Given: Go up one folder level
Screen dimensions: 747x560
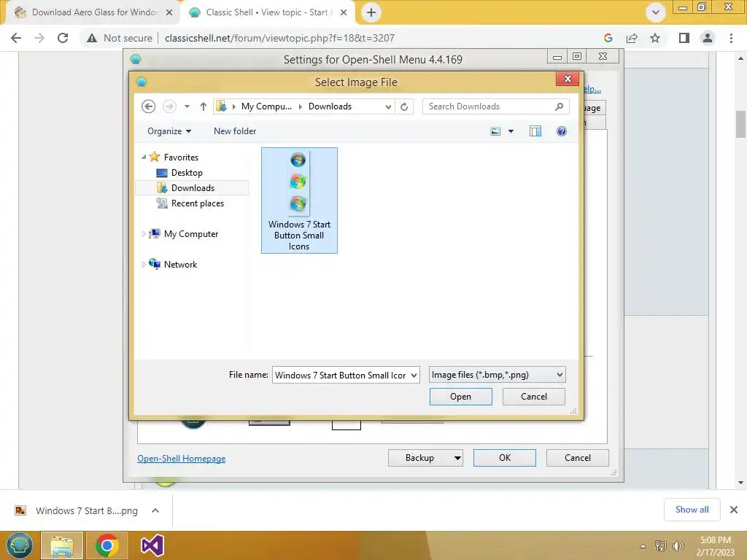Looking at the screenshot, I should coord(204,106).
